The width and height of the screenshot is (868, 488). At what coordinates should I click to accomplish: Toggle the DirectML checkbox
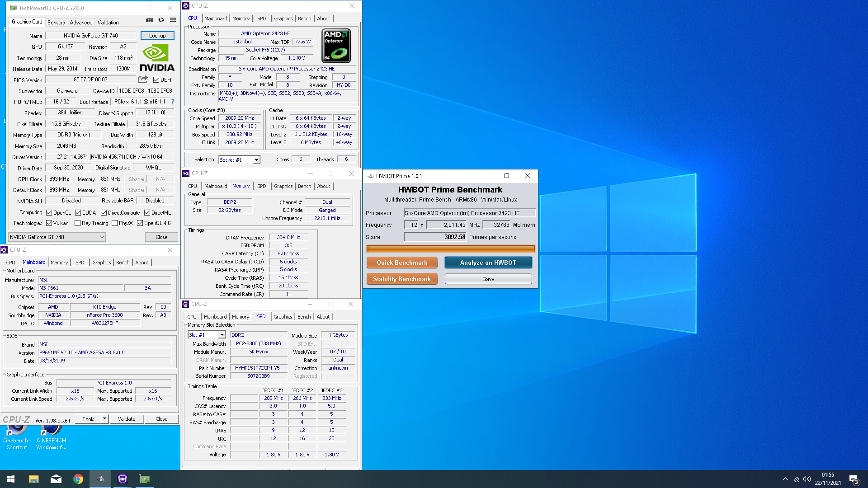point(147,212)
